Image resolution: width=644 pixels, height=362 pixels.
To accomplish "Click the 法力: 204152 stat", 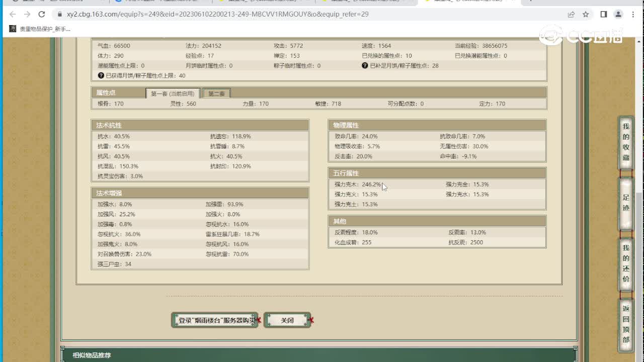I will point(203,46).
